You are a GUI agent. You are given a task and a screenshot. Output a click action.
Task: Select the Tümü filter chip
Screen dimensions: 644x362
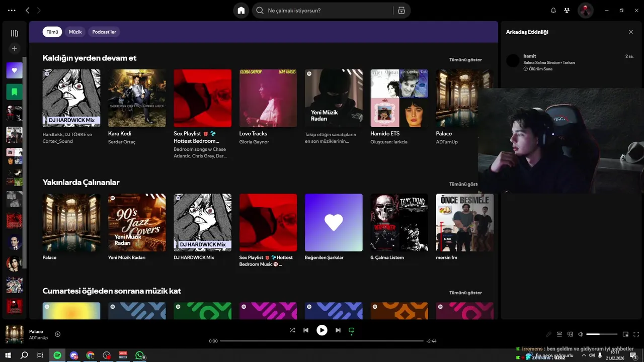52,32
